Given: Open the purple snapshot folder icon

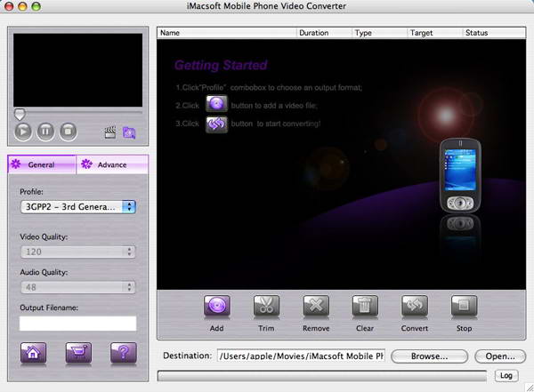Looking at the screenshot, I should click(x=129, y=132).
